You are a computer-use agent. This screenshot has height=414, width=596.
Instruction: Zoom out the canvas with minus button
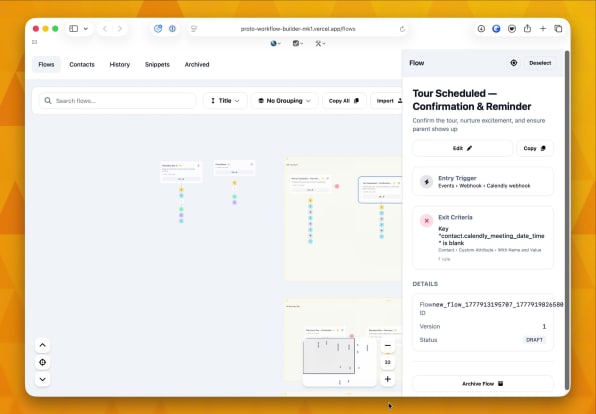point(388,346)
